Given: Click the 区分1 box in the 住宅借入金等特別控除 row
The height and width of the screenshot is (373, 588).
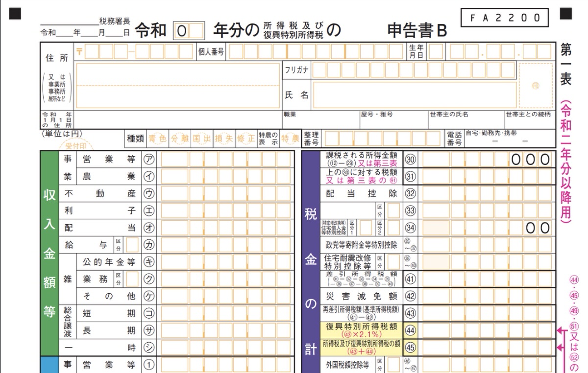Looking at the screenshot, I should pyautogui.click(x=365, y=228).
